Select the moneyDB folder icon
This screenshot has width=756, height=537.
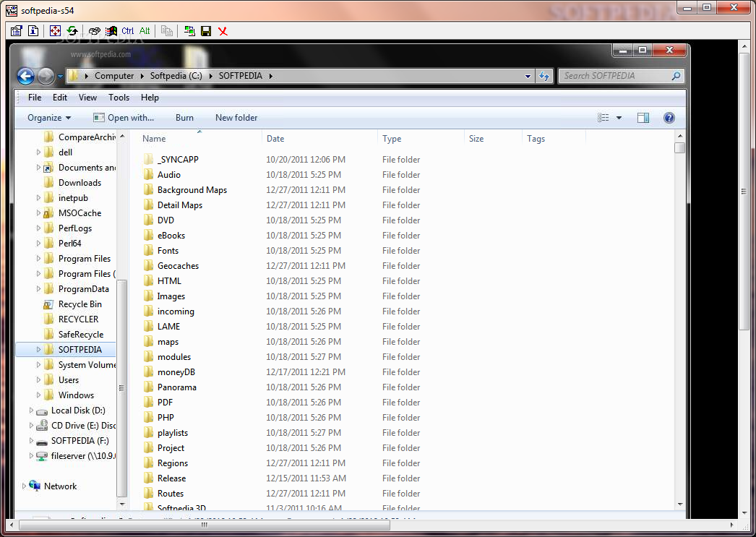[148, 372]
